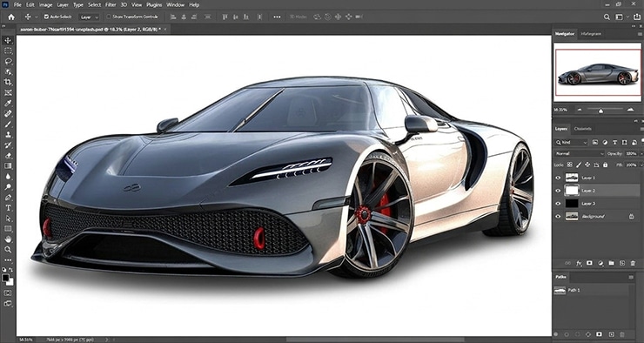Click the Home icon in options bar
The width and height of the screenshot is (644, 343).
(x=11, y=17)
